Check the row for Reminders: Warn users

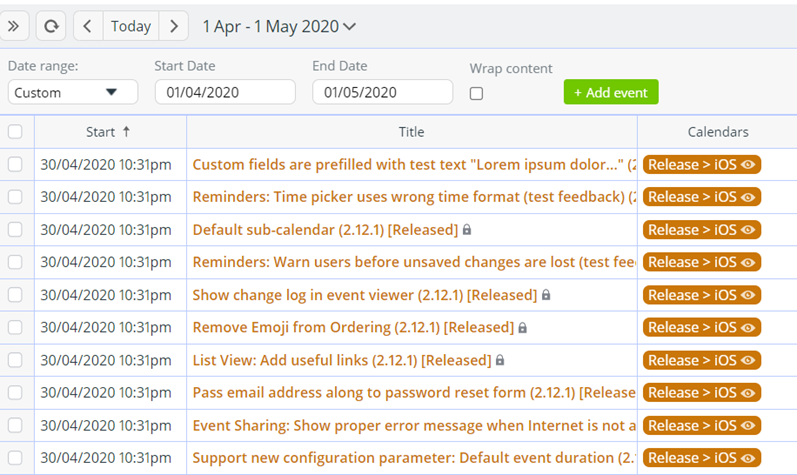coord(15,262)
